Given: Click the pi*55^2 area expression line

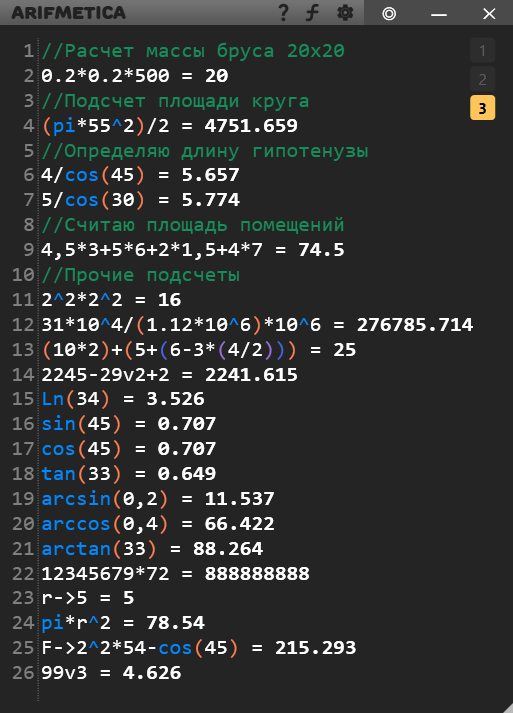Looking at the screenshot, I should click(169, 126).
